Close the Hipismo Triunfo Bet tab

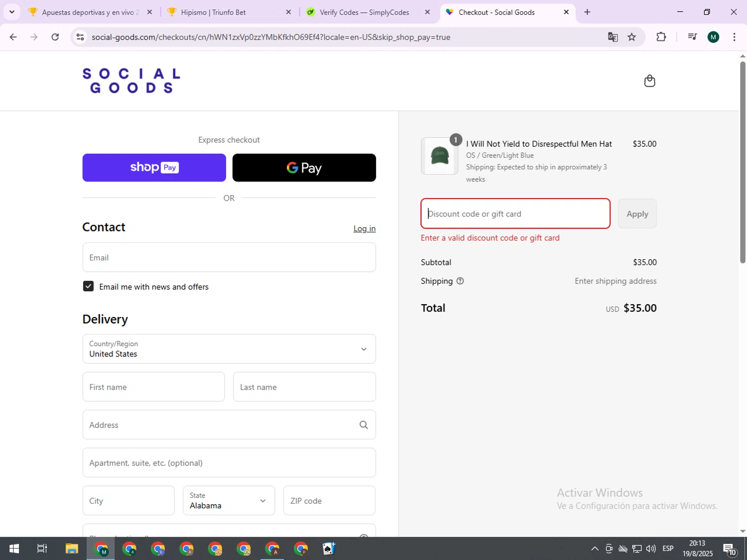(288, 12)
